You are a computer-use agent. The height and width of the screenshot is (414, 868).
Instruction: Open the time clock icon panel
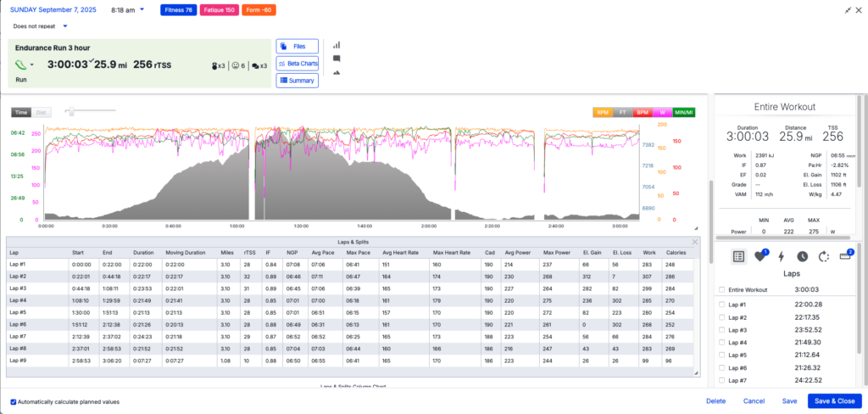pyautogui.click(x=802, y=255)
